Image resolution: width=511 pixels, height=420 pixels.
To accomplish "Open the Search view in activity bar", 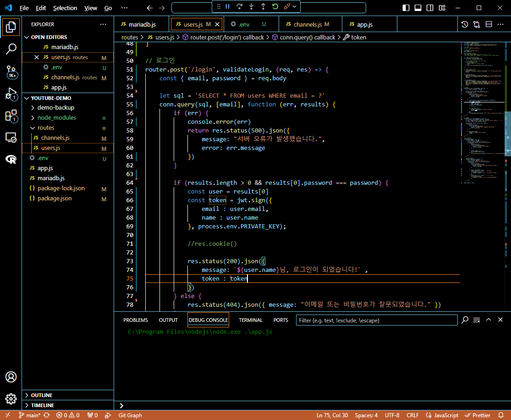I will tap(11, 49).
